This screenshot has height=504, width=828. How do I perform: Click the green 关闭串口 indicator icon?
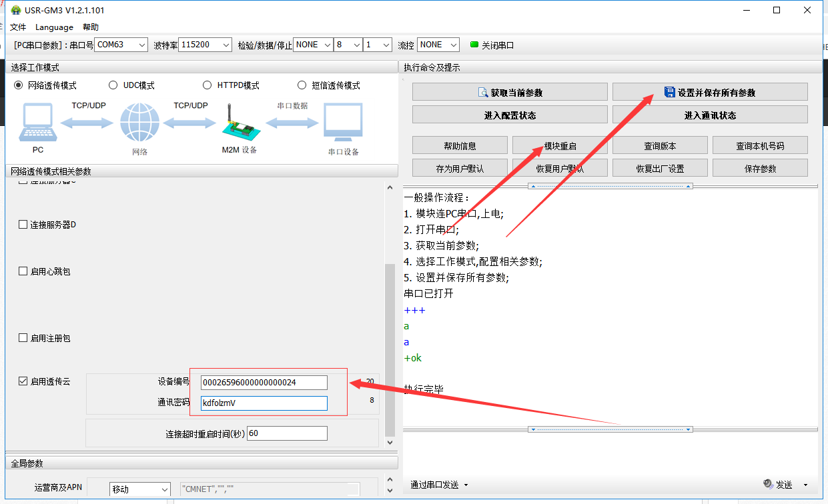coord(474,45)
